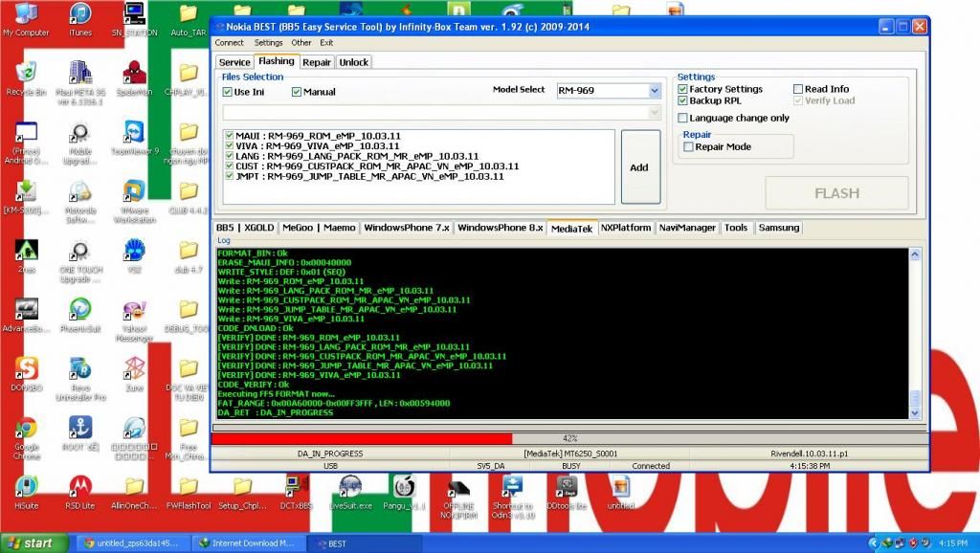This screenshot has height=553, width=980.
Task: Open the Recycle Bin
Action: click(x=26, y=78)
